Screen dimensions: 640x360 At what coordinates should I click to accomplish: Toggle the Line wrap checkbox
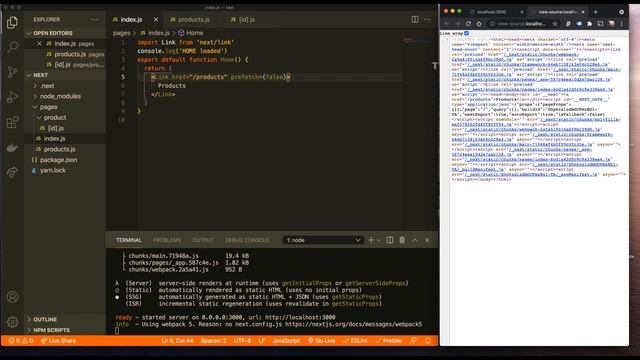click(x=467, y=33)
